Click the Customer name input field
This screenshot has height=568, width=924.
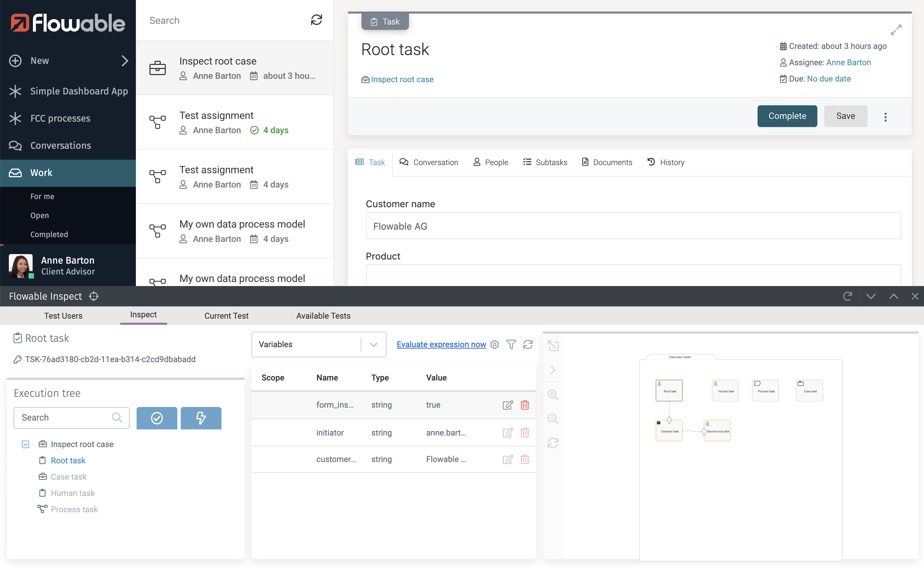pyautogui.click(x=633, y=226)
